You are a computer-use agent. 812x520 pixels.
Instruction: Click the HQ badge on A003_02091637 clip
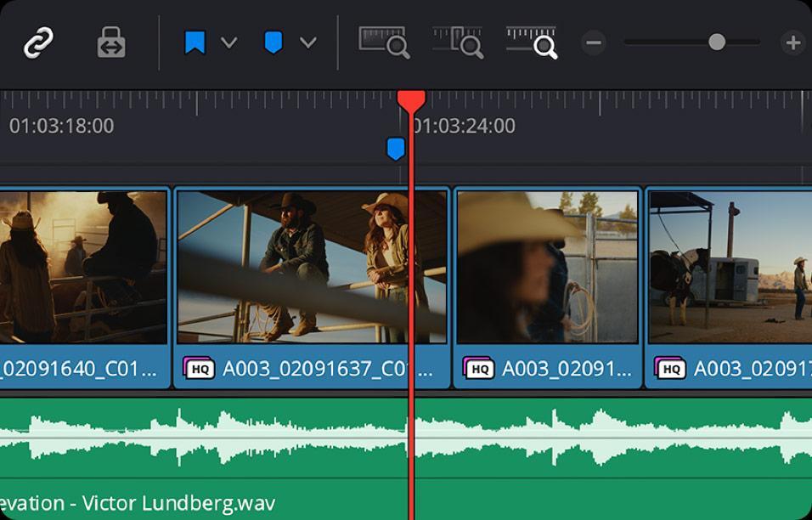199,369
